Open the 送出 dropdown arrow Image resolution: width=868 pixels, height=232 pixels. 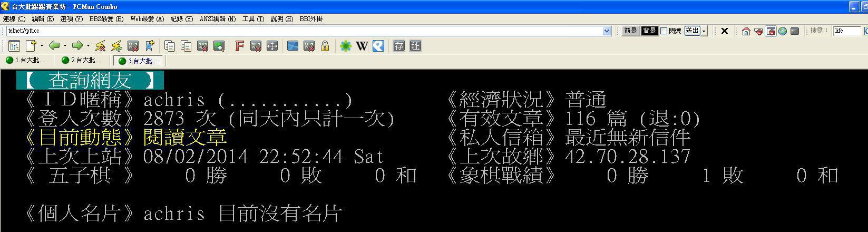(704, 31)
